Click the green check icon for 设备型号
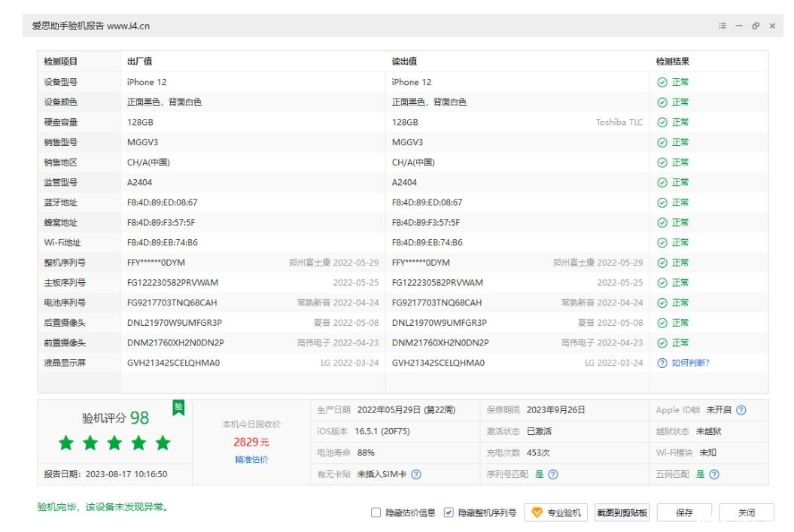Viewport: 794px width, 532px height. [662, 83]
